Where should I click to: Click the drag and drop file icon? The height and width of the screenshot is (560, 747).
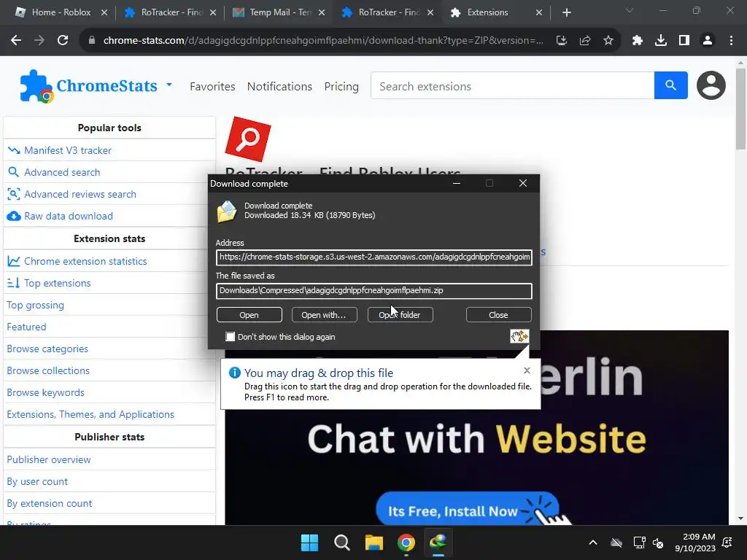tap(519, 336)
